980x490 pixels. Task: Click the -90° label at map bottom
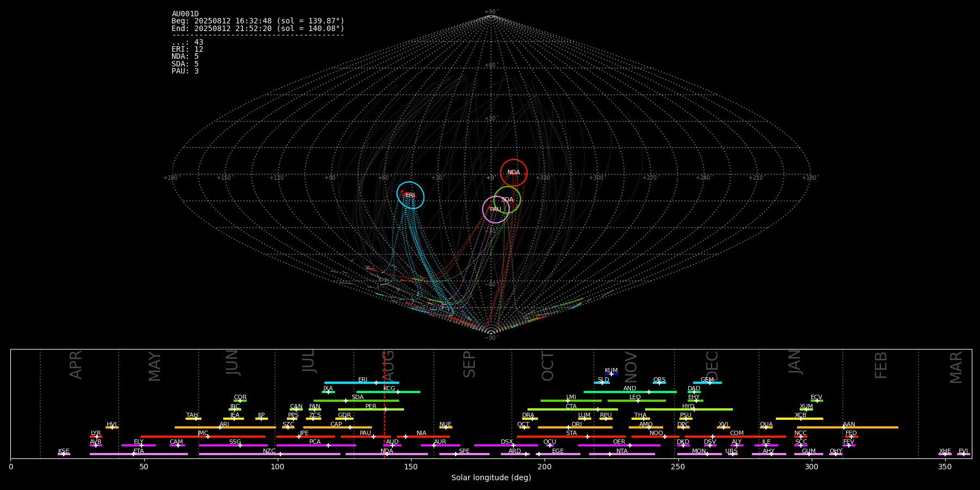coord(491,338)
